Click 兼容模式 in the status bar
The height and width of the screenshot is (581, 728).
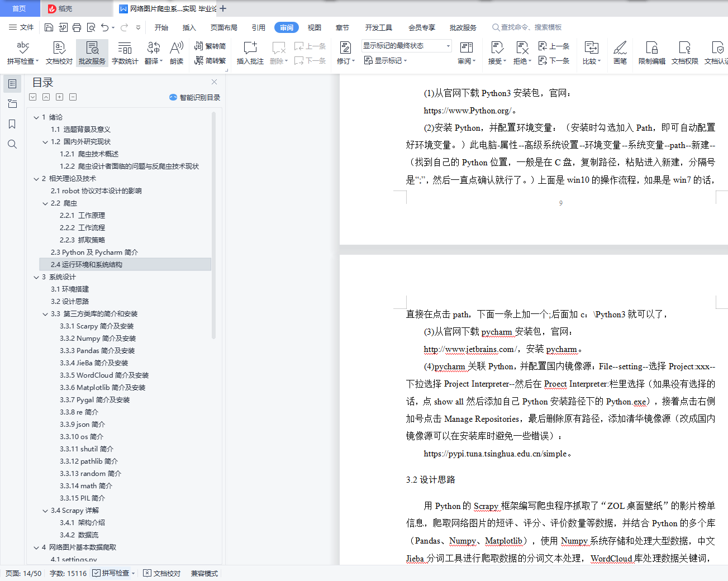pyautogui.click(x=204, y=573)
